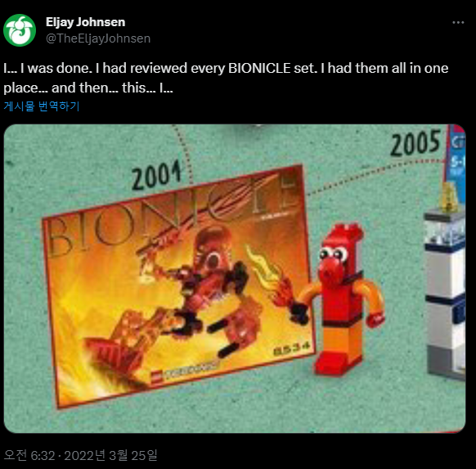Click the set number 8534 on box
This screenshot has width=476, height=469.
pyautogui.click(x=292, y=349)
